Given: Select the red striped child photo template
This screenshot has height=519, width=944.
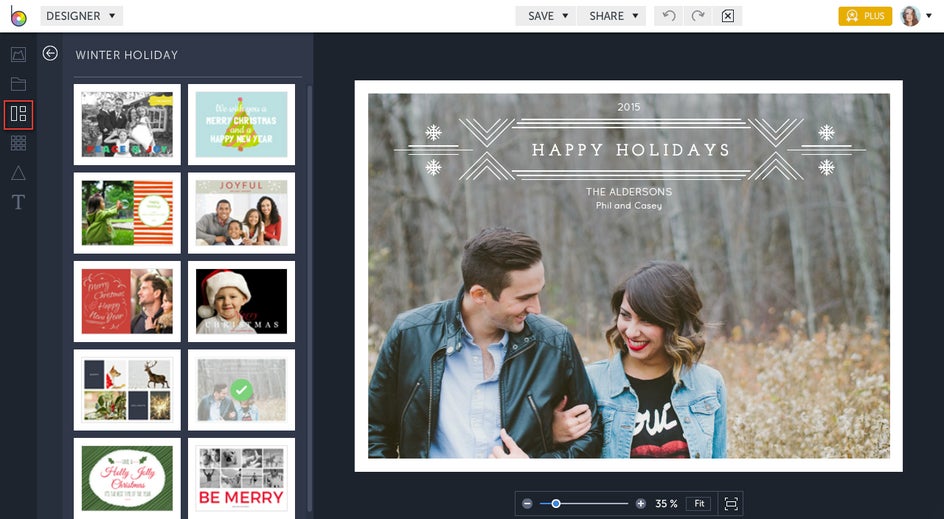Looking at the screenshot, I should [x=127, y=213].
